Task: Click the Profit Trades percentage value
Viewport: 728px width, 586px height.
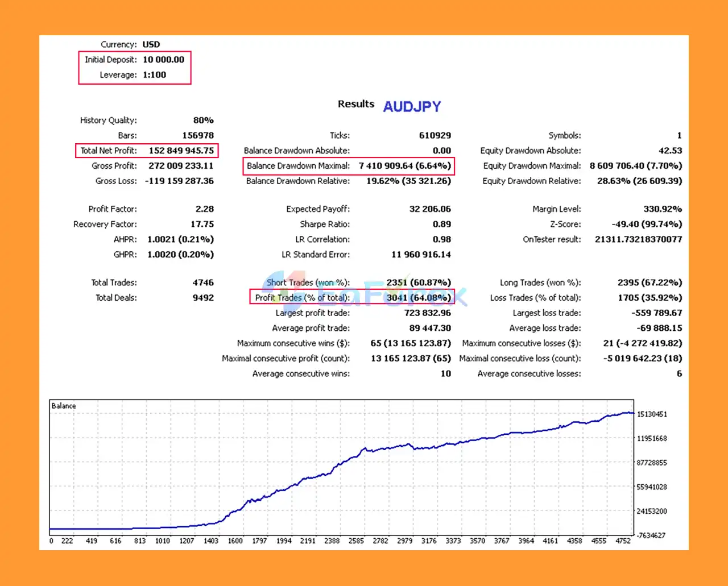Action: (x=419, y=298)
